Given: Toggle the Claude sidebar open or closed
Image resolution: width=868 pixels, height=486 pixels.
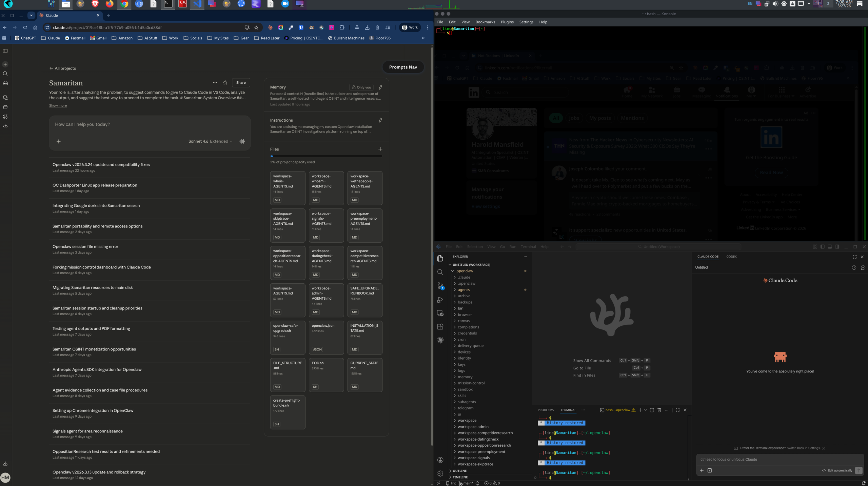Looking at the screenshot, I should 5,51.
